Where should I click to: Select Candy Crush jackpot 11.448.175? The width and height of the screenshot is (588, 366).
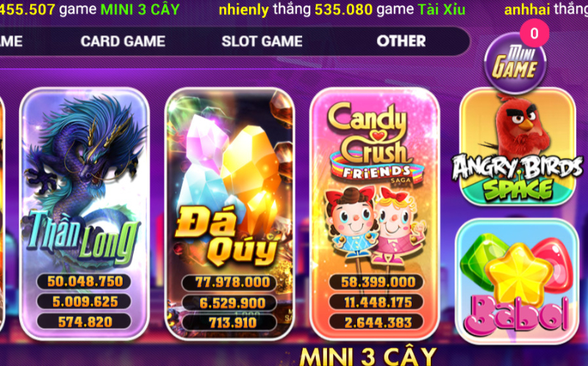pyautogui.click(x=376, y=302)
